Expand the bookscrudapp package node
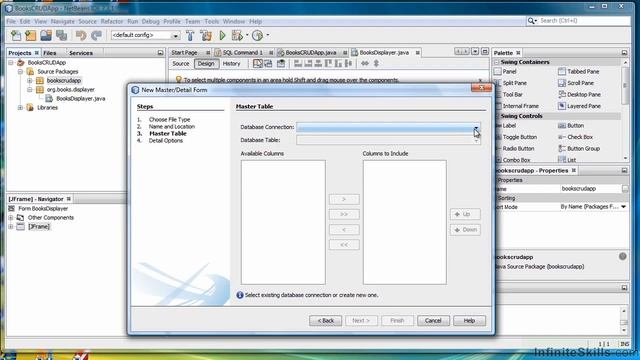 (30, 80)
